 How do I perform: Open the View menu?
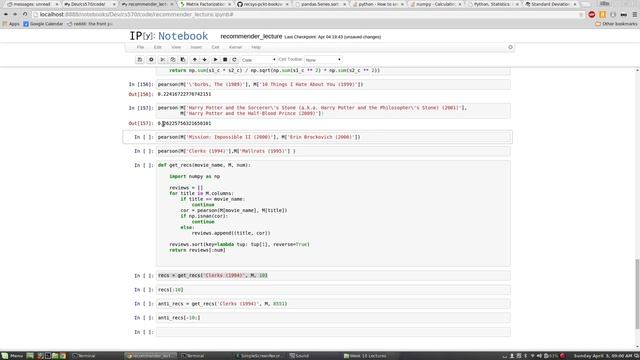pyautogui.click(x=176, y=47)
